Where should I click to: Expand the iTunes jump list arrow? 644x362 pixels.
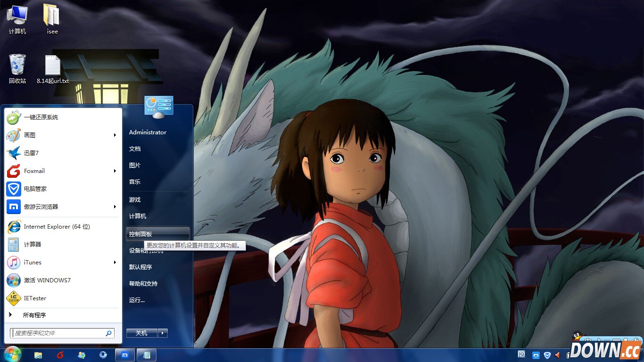[115, 263]
